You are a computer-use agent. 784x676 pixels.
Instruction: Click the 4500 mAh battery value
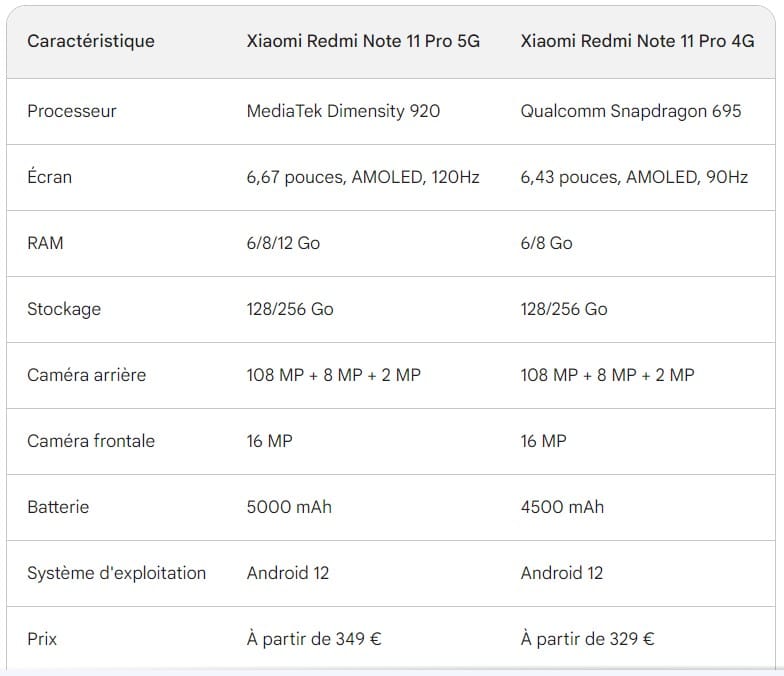(x=562, y=507)
